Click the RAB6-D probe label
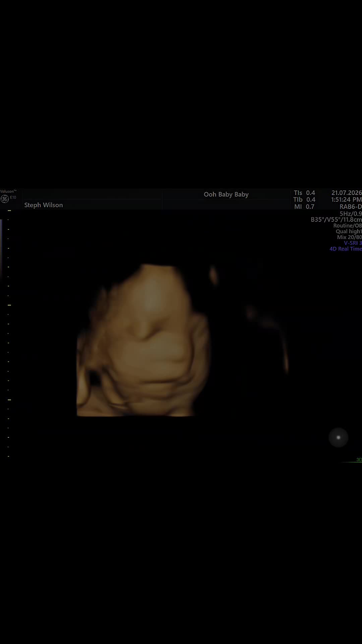This screenshot has width=362, height=644. pyautogui.click(x=351, y=207)
